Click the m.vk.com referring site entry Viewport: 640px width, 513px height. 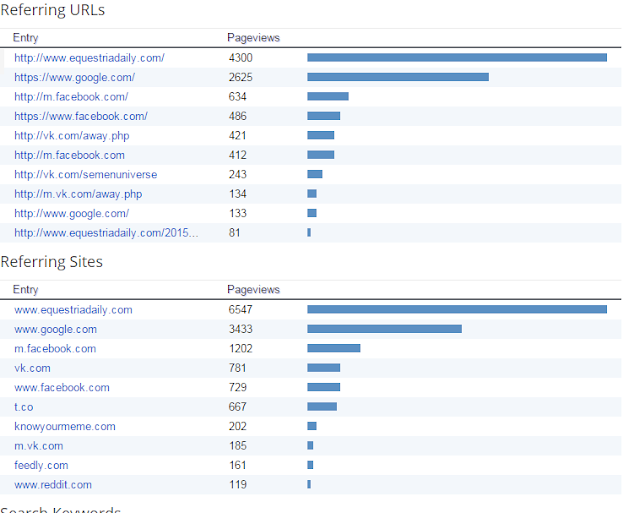click(39, 446)
